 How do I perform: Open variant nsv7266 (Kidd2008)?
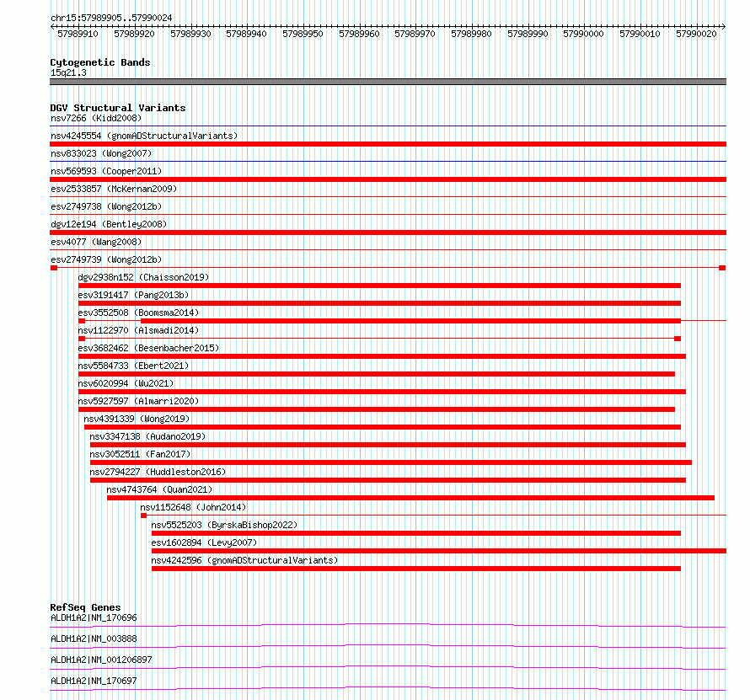pos(96,118)
